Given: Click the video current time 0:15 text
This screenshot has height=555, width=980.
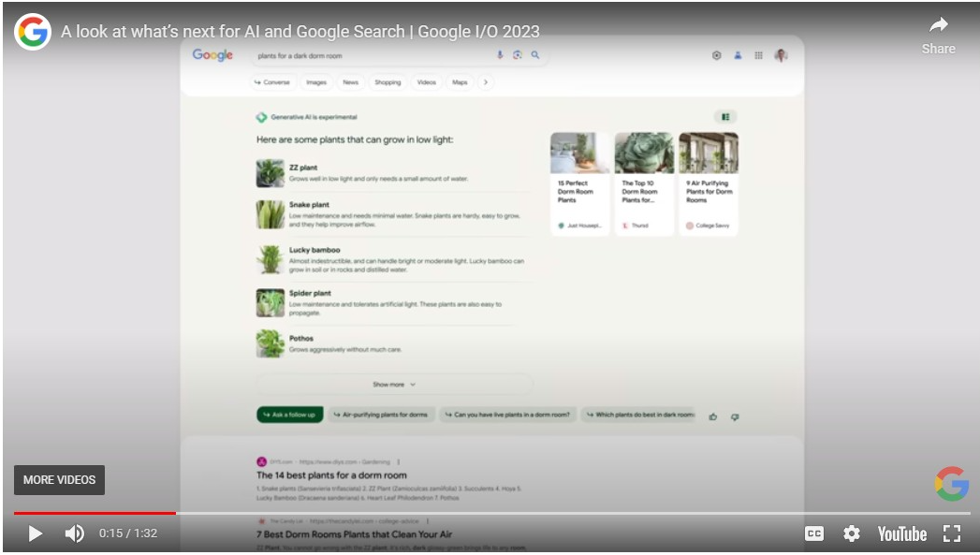Looking at the screenshot, I should [110, 533].
